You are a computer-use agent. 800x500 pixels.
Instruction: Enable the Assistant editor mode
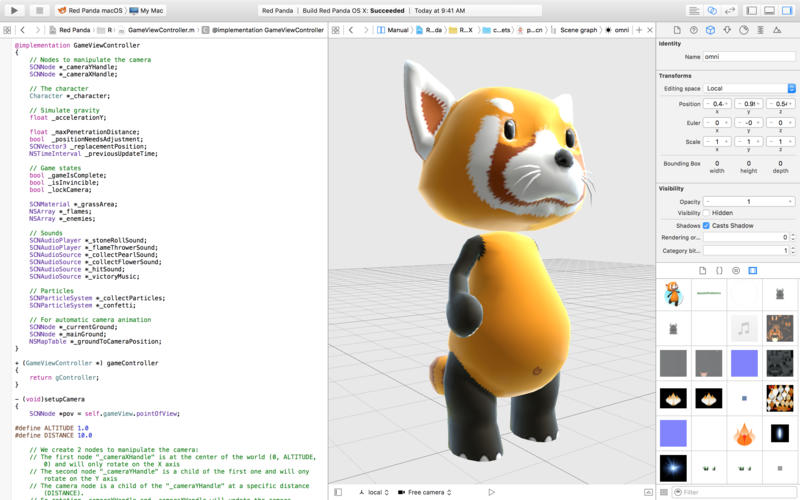click(x=712, y=10)
